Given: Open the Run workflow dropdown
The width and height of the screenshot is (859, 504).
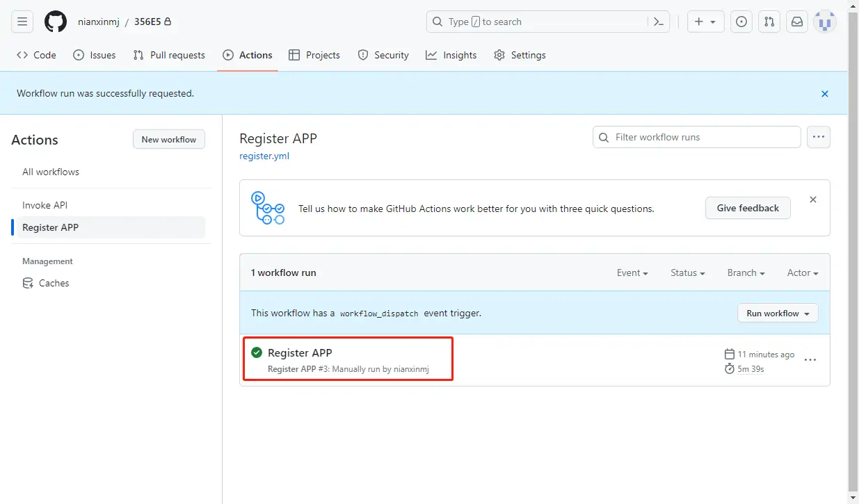Looking at the screenshot, I should coord(778,314).
